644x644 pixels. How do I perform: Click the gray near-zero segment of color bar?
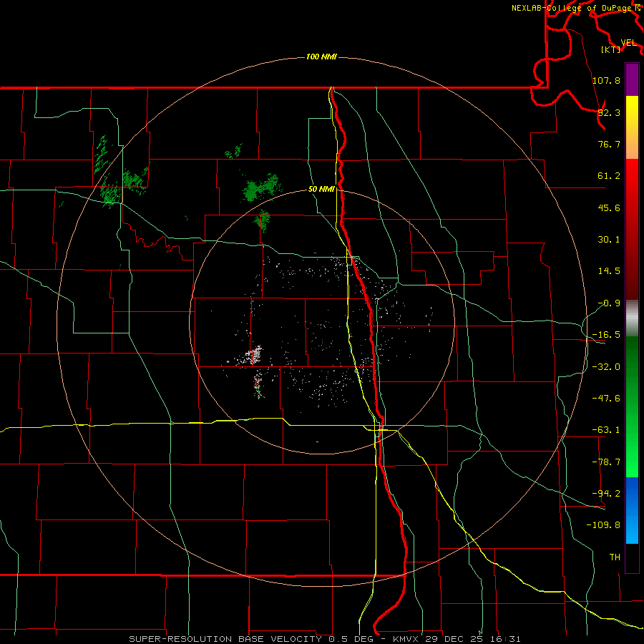click(x=632, y=318)
